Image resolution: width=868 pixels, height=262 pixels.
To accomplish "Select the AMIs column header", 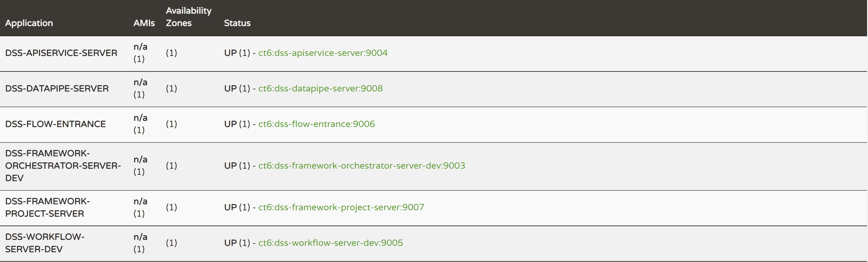I will (x=144, y=23).
